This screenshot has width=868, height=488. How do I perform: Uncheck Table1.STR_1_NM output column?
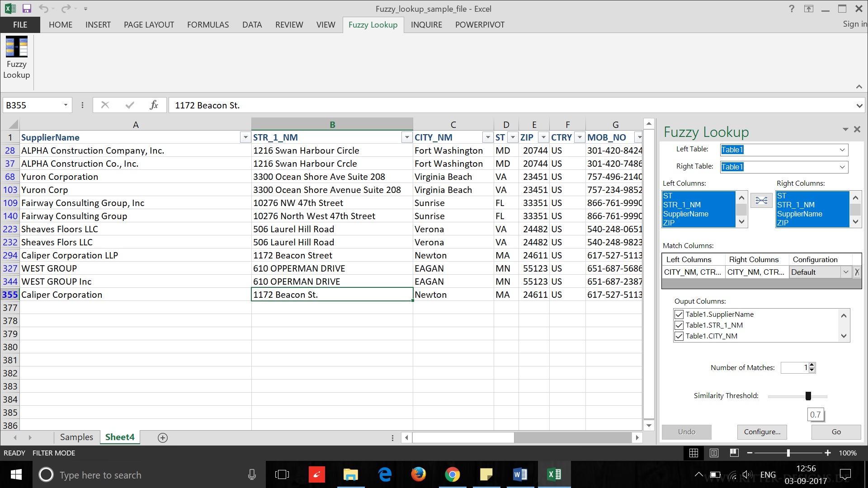coord(679,325)
